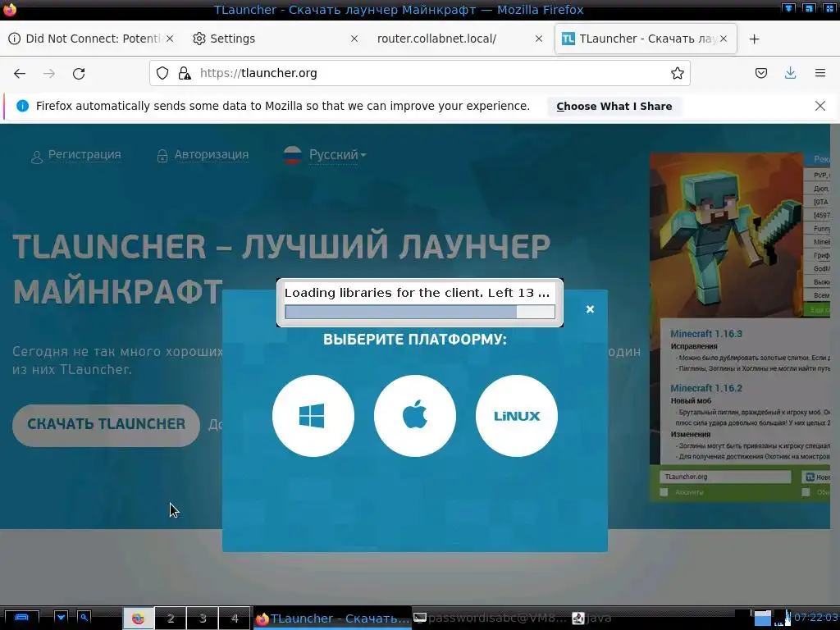Viewport: 840px width, 630px height.
Task: Choose the Linux platform button
Action: [517, 416]
